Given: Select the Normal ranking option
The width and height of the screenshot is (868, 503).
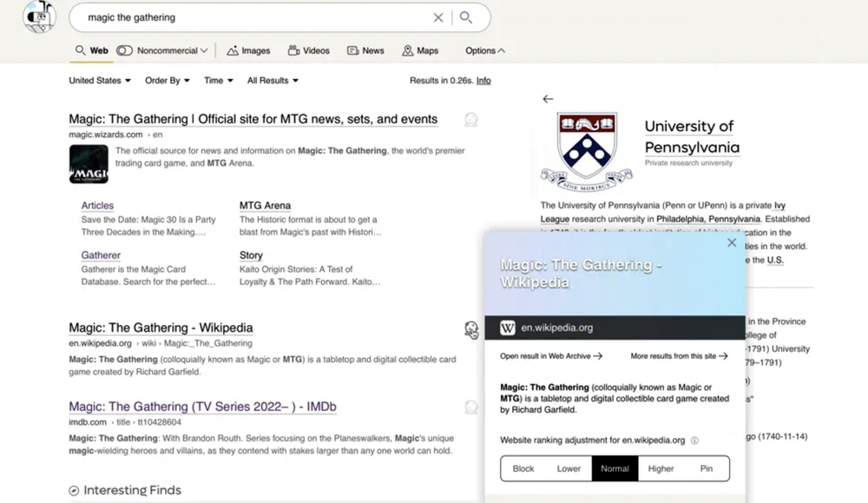Looking at the screenshot, I should click(x=615, y=468).
